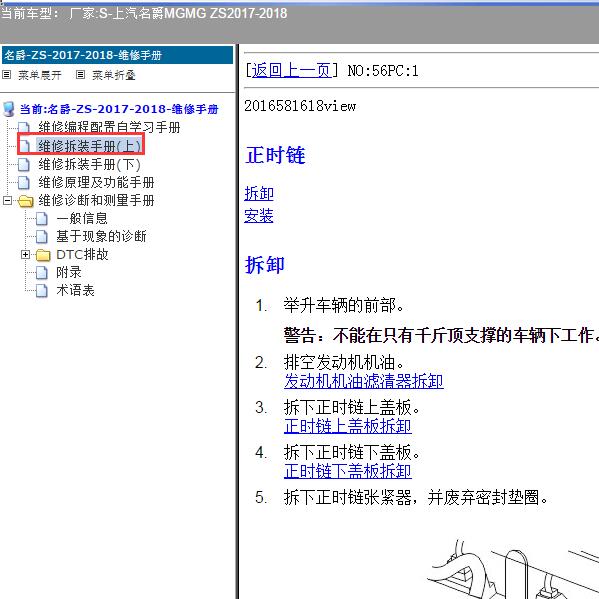Click the 返回上一页 link
The image size is (599, 599).
coord(291,71)
